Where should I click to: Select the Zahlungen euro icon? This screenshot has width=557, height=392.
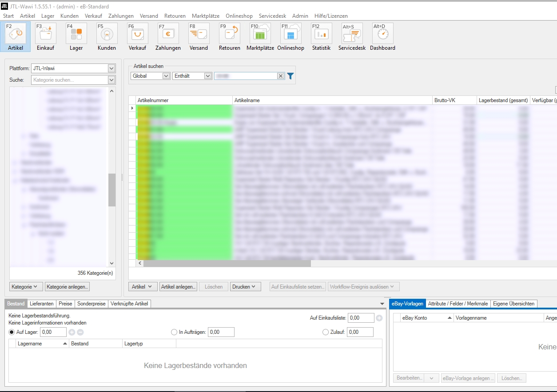coord(168,34)
